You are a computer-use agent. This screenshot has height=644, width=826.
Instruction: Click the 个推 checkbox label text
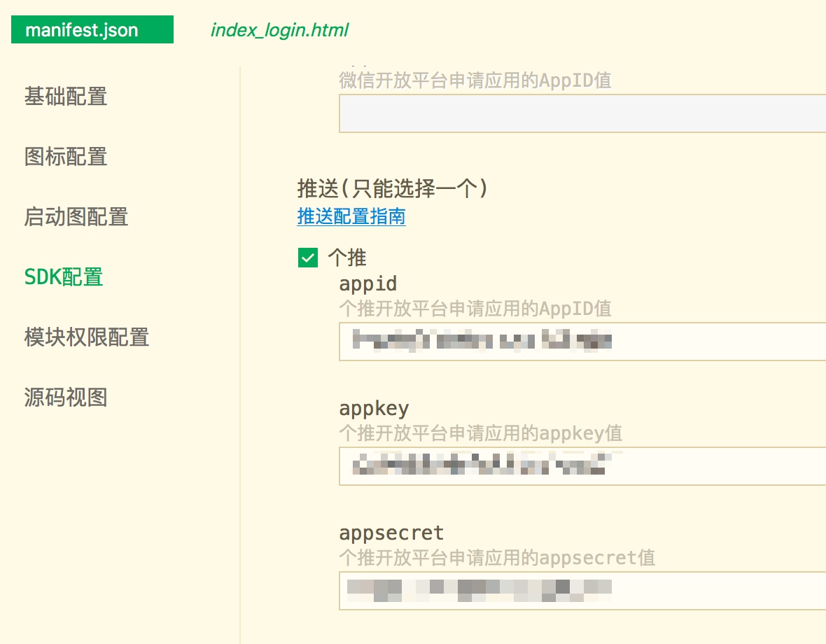coord(347,258)
